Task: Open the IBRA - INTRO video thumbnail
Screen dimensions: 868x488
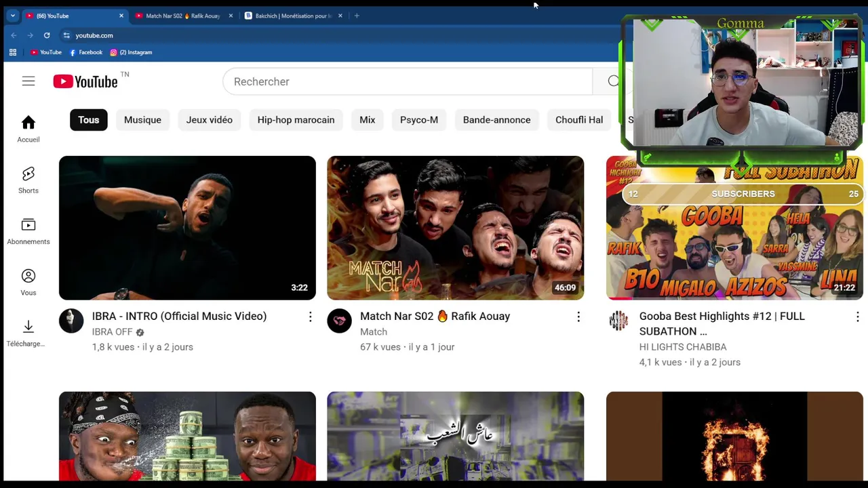Action: 187,228
